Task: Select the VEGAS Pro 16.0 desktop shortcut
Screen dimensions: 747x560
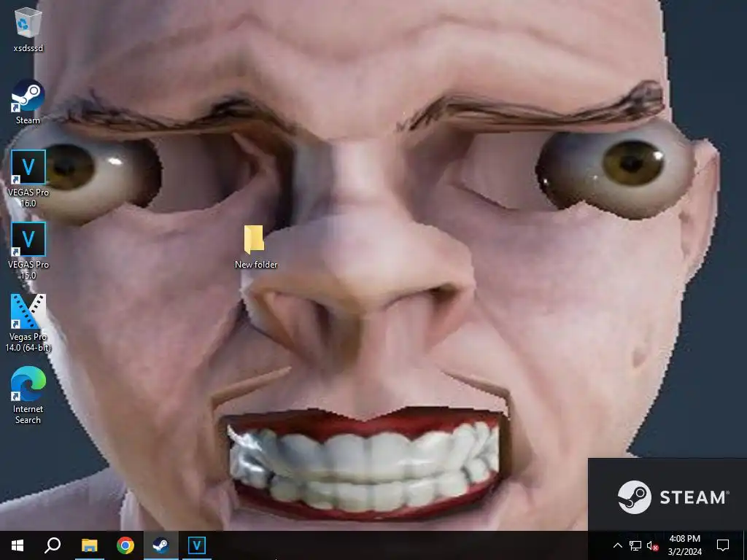Action: pyautogui.click(x=28, y=178)
